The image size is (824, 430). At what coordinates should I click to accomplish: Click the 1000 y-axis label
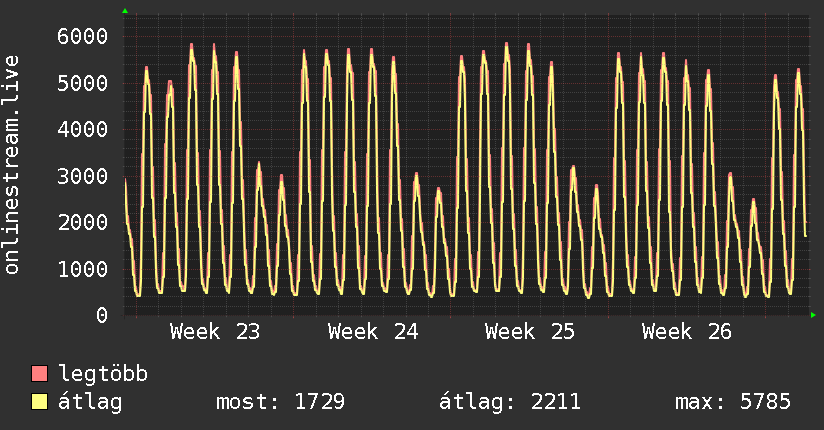tap(83, 269)
